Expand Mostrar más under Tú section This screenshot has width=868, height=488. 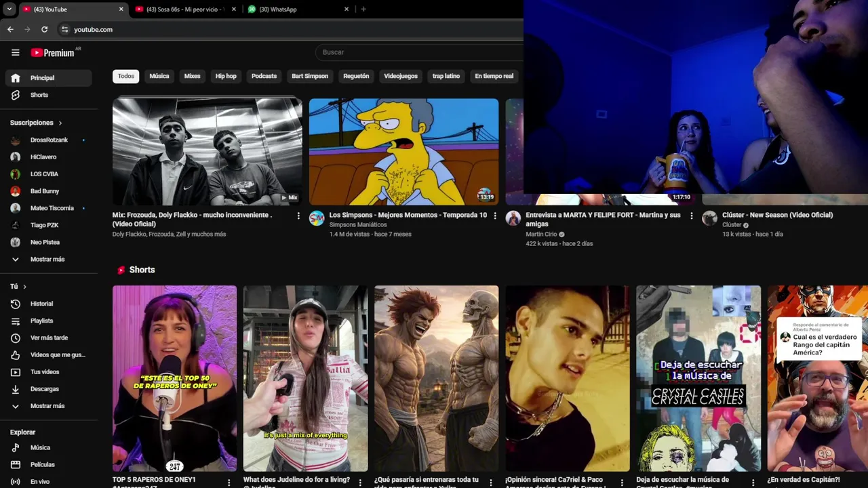(47, 406)
